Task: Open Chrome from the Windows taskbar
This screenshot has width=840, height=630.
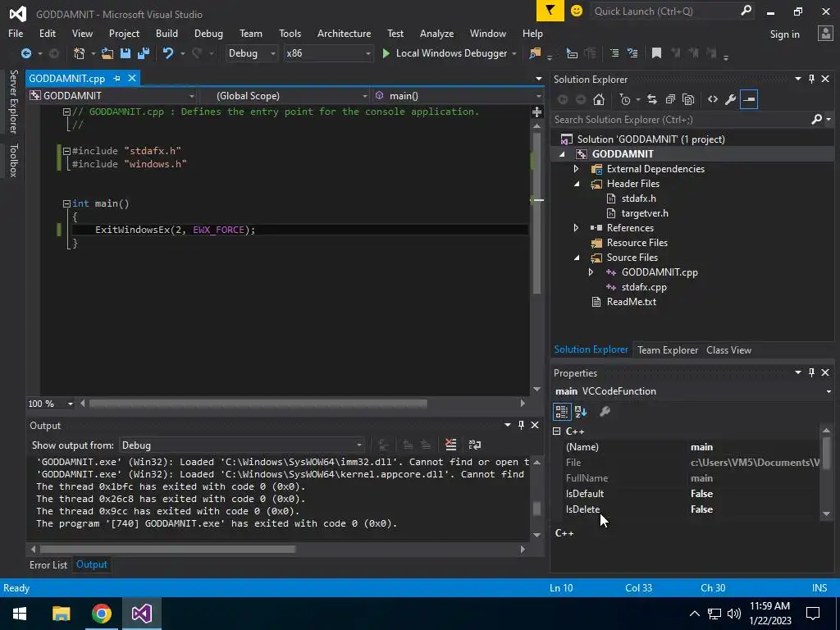Action: pos(101,614)
